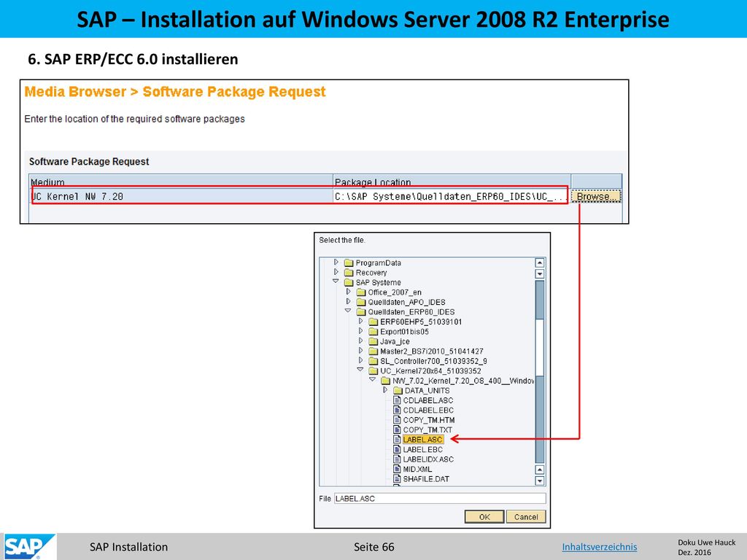Click the SAP Systeme folder icon

(349, 282)
